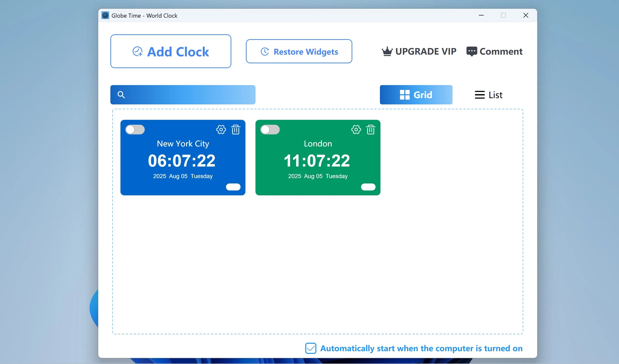Click the New York City time 06:07:22
Image resolution: width=619 pixels, height=364 pixels.
click(182, 161)
